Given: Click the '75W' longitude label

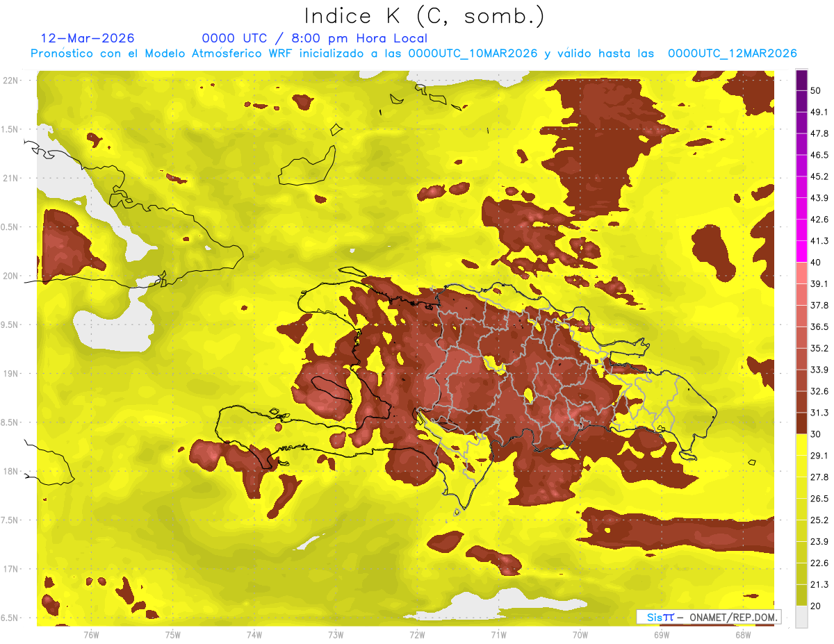Looking at the screenshot, I should click(x=172, y=634).
